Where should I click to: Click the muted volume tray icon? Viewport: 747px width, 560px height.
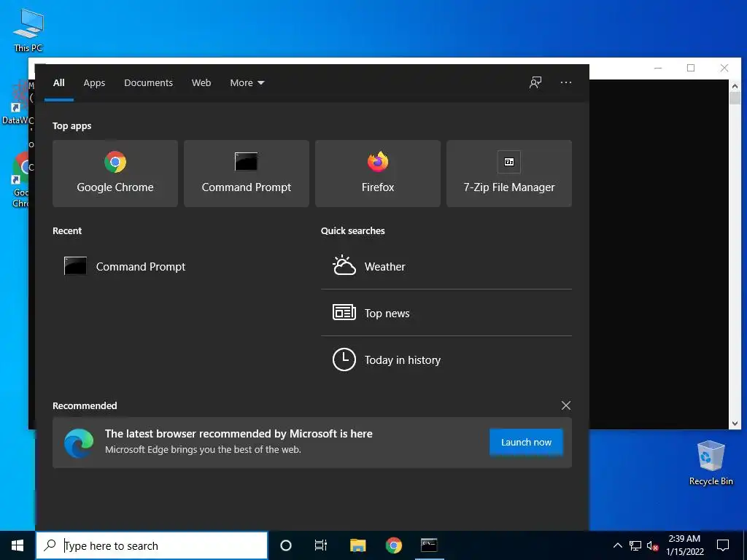653,545
